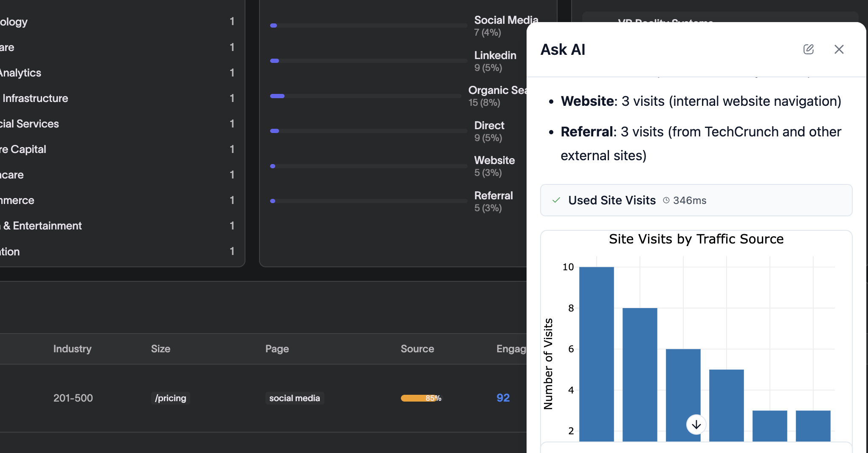
Task: Expand the Used Site Visits tool result
Action: (x=696, y=200)
